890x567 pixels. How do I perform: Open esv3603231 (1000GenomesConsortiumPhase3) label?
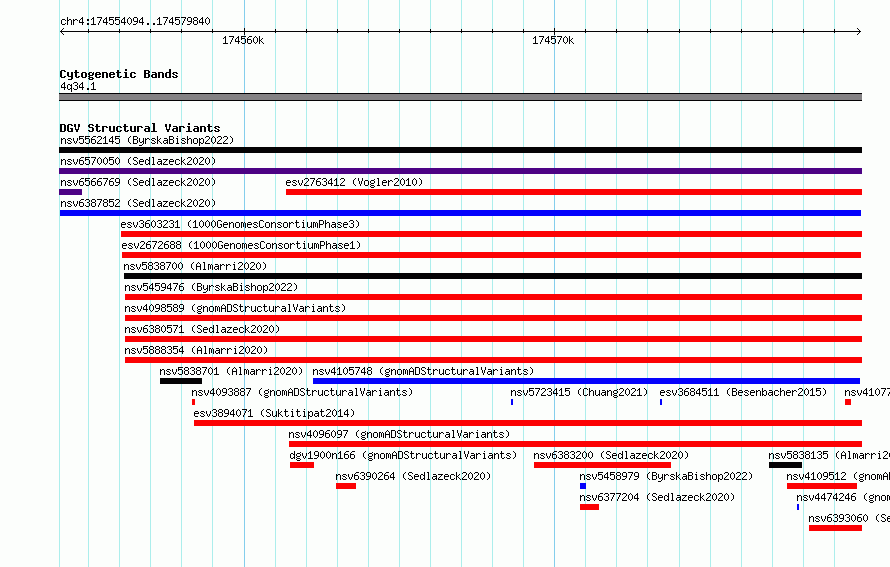click(240, 224)
